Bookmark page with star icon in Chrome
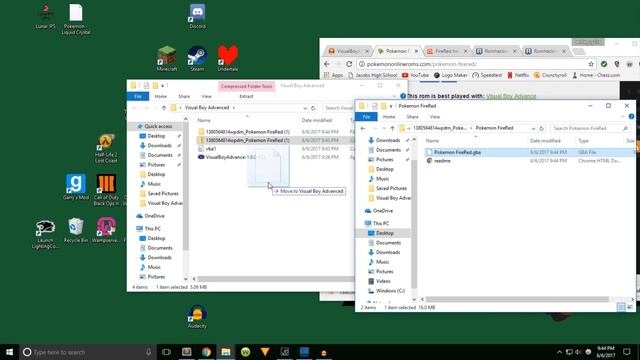Image resolution: width=640 pixels, height=360 pixels. (591, 64)
